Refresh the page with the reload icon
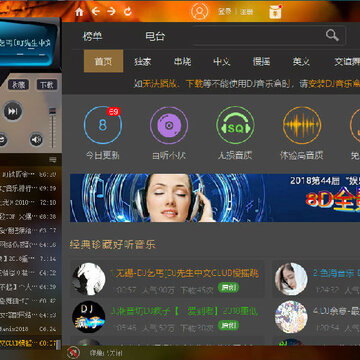Image resolution: width=360 pixels, height=360 pixels. pos(128,12)
